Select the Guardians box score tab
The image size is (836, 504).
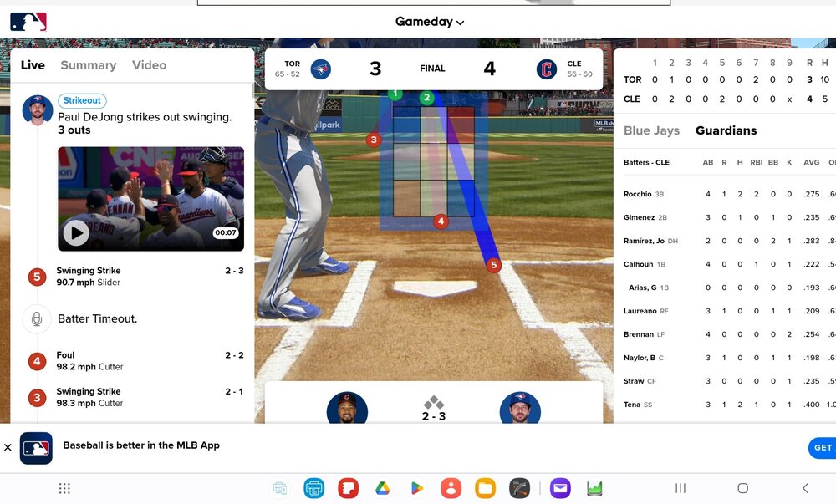(x=726, y=130)
